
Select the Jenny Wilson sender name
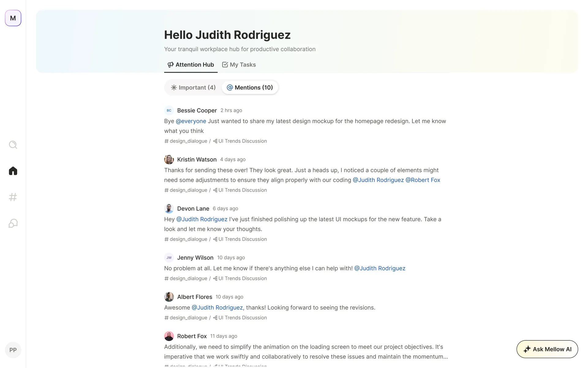click(x=195, y=258)
